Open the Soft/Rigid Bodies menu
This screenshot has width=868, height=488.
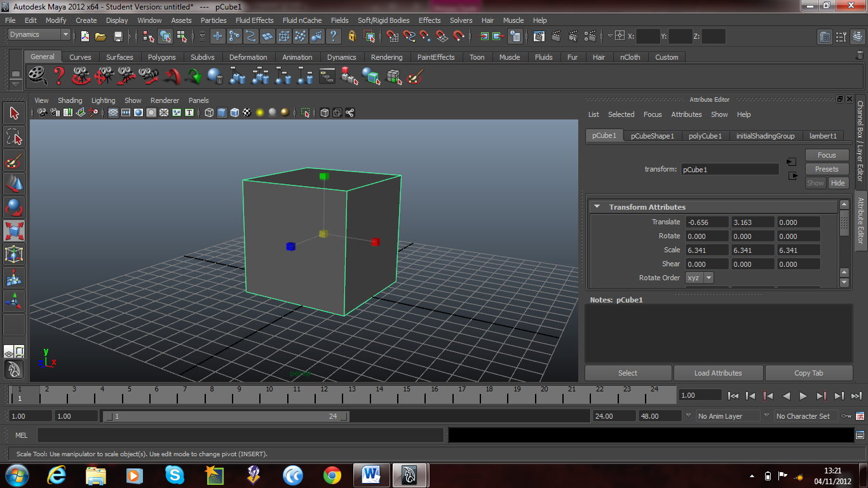coord(383,20)
